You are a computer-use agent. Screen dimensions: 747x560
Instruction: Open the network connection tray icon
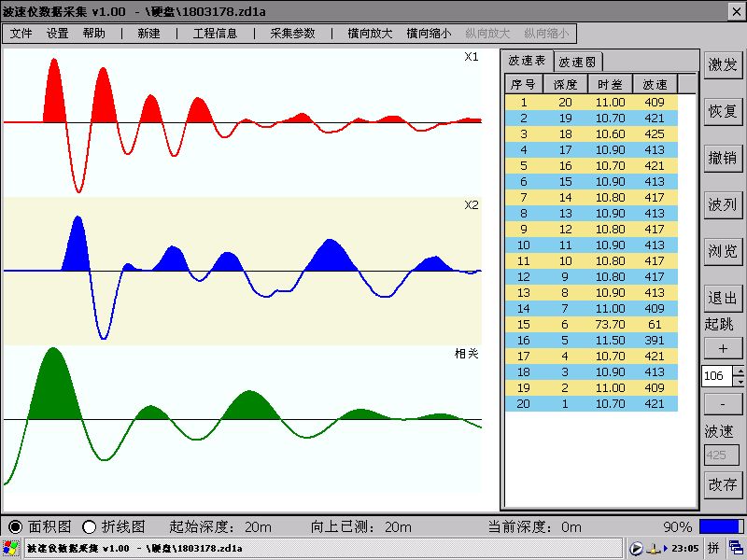click(x=655, y=548)
